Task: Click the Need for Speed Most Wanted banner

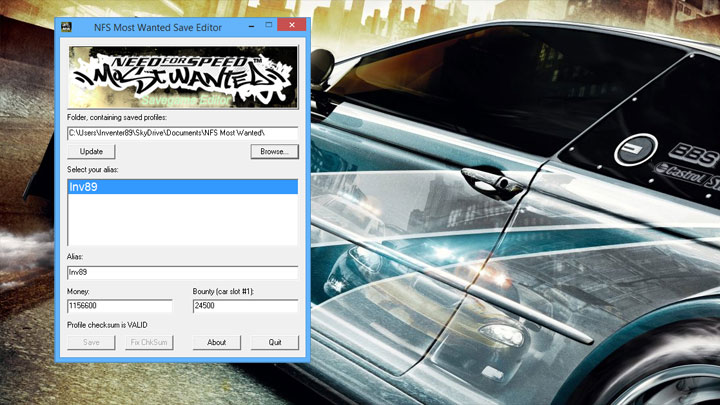Action: [x=183, y=77]
